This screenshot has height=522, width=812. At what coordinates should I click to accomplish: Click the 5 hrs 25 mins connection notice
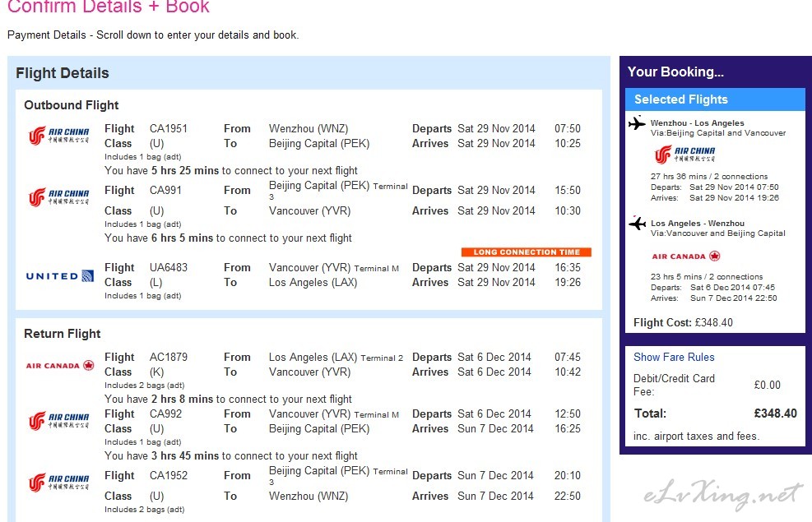point(231,171)
